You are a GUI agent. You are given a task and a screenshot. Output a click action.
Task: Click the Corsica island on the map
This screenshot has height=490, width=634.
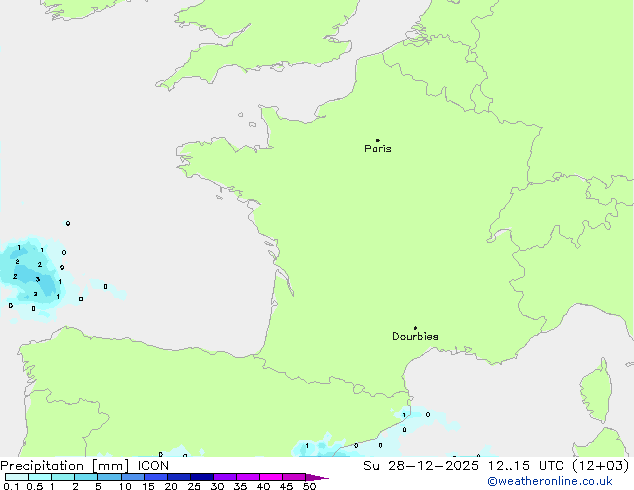point(597,390)
